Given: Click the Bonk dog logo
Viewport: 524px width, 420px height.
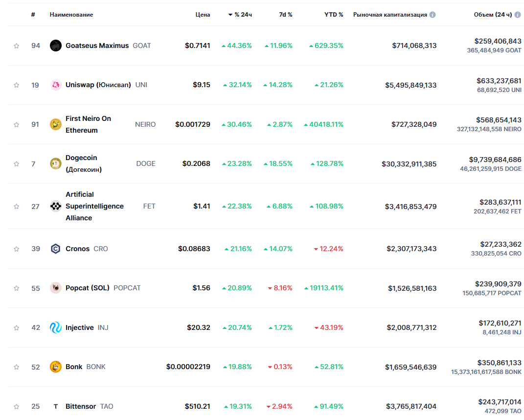Looking at the screenshot, I should (56, 367).
